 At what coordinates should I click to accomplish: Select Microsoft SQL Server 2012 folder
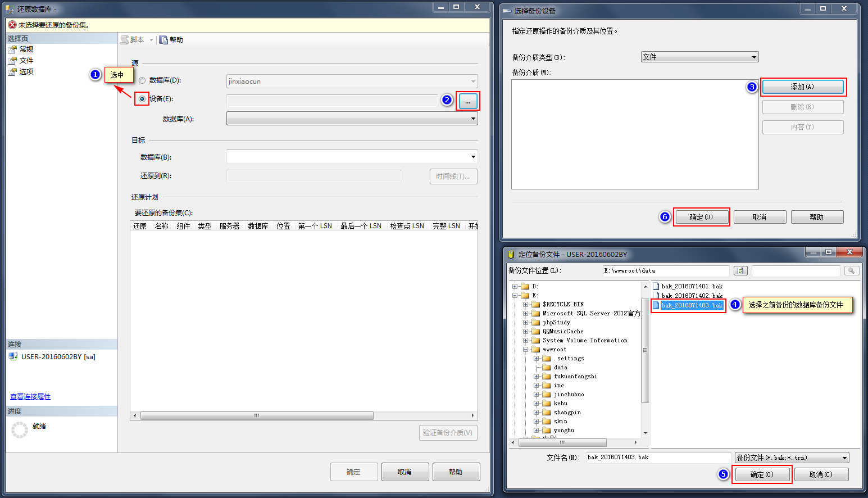coord(591,313)
